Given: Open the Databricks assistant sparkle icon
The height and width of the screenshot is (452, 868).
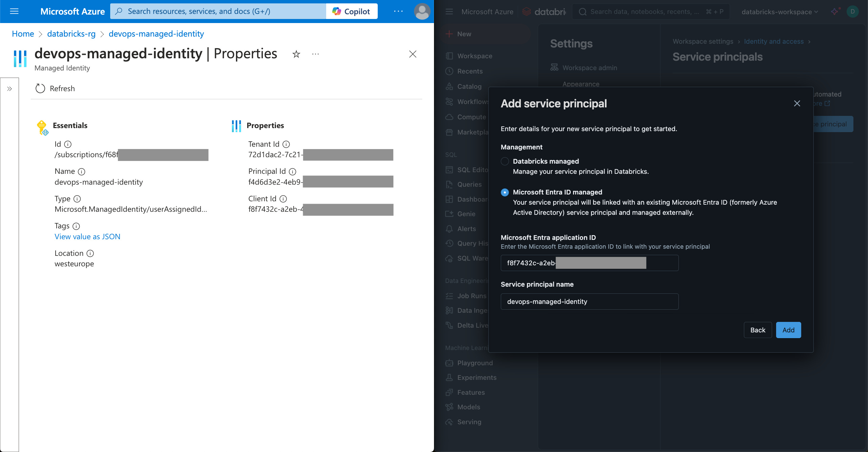Looking at the screenshot, I should tap(835, 12).
